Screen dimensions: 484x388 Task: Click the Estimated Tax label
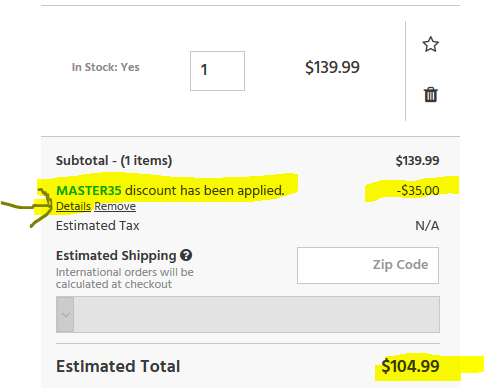tap(98, 226)
